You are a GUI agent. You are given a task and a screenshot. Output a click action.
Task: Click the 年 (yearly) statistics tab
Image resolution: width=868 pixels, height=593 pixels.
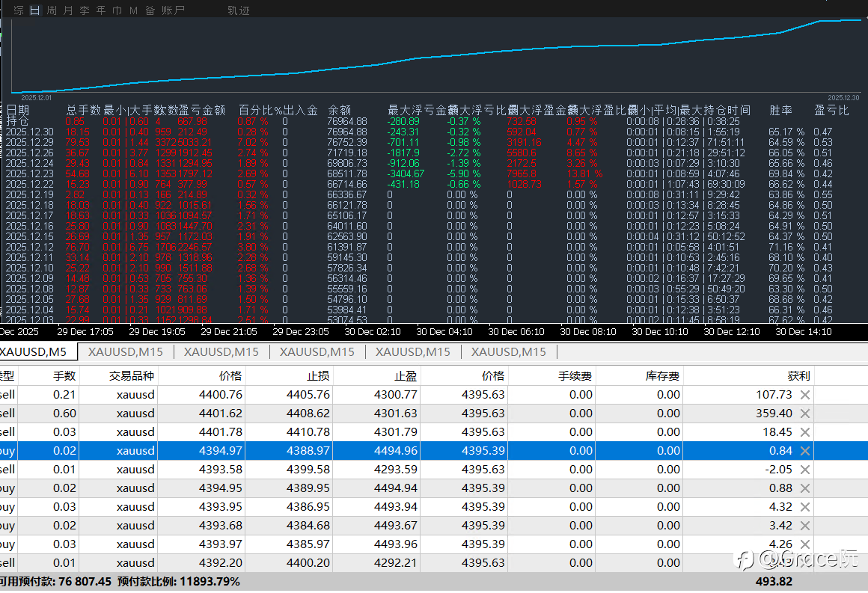101,10
